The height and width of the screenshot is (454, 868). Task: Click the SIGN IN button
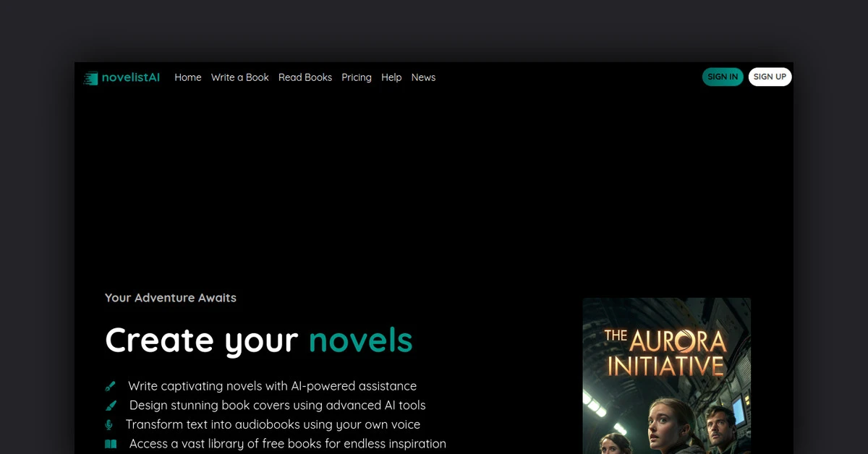tap(723, 77)
